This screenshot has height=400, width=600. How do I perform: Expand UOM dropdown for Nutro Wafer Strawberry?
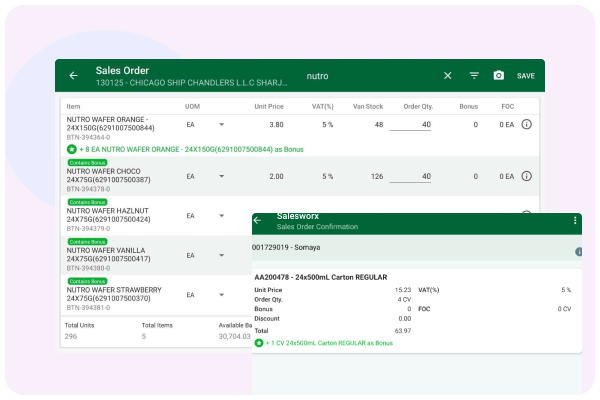tap(221, 294)
